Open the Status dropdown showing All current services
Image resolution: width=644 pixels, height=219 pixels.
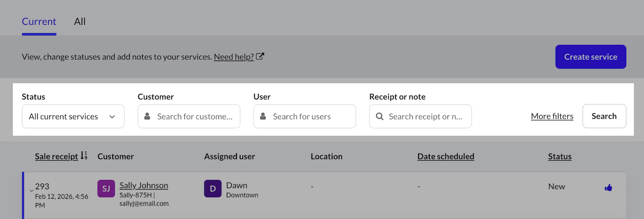pyautogui.click(x=73, y=116)
